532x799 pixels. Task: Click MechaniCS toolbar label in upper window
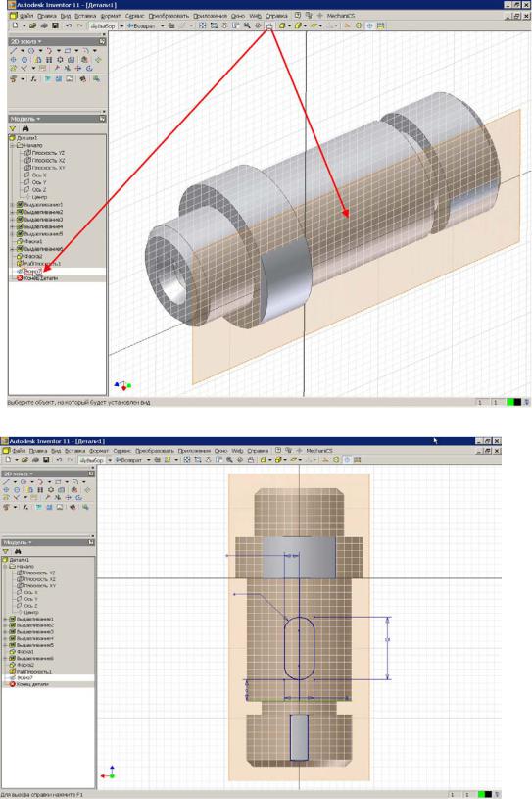341,16
